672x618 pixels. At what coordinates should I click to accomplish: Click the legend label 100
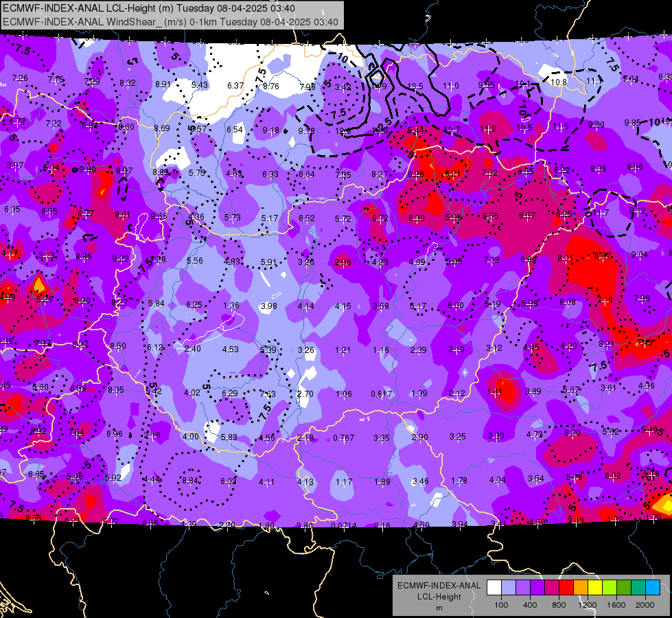[x=501, y=605]
